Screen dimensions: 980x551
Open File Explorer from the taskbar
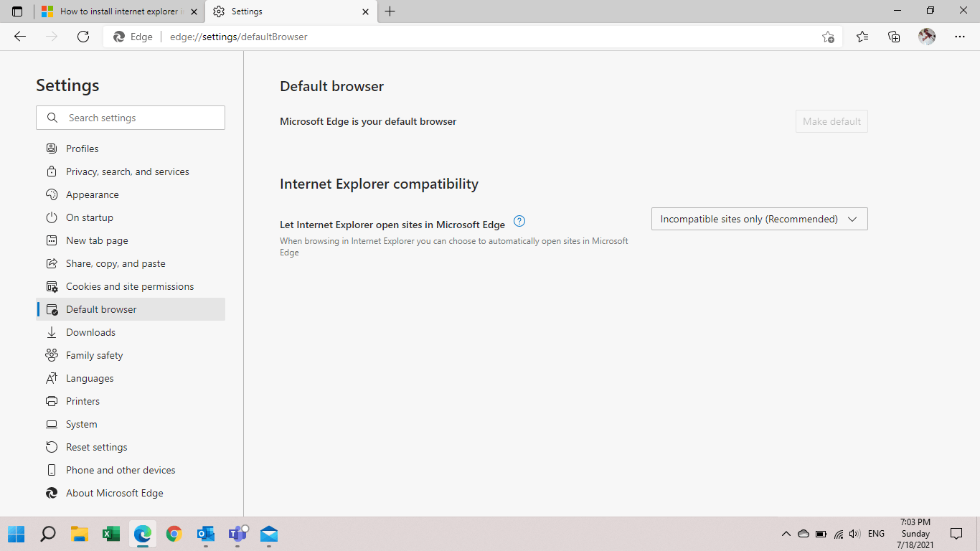(x=79, y=534)
